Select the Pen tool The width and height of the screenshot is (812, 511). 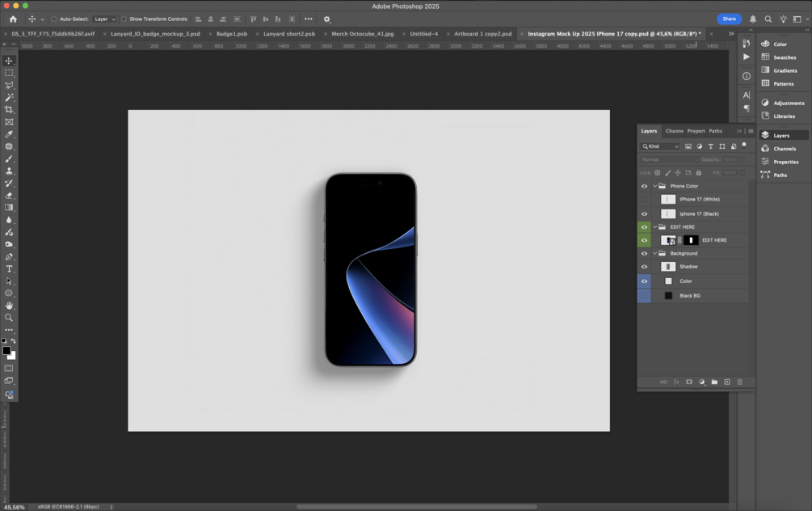(x=9, y=256)
